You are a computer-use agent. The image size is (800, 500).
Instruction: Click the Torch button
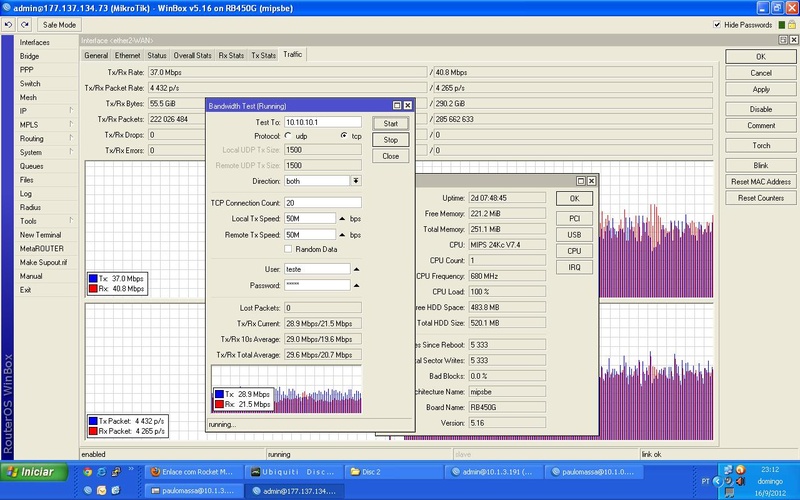[x=760, y=146]
